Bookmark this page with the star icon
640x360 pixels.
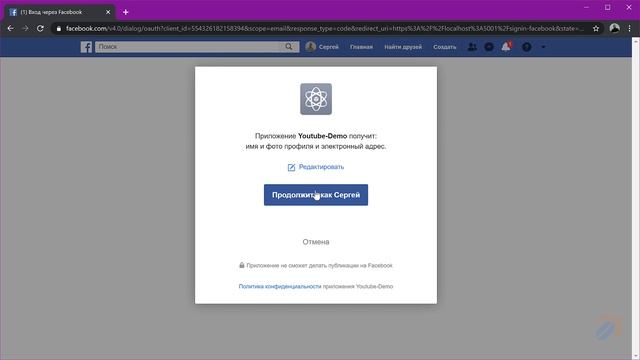[596, 29]
